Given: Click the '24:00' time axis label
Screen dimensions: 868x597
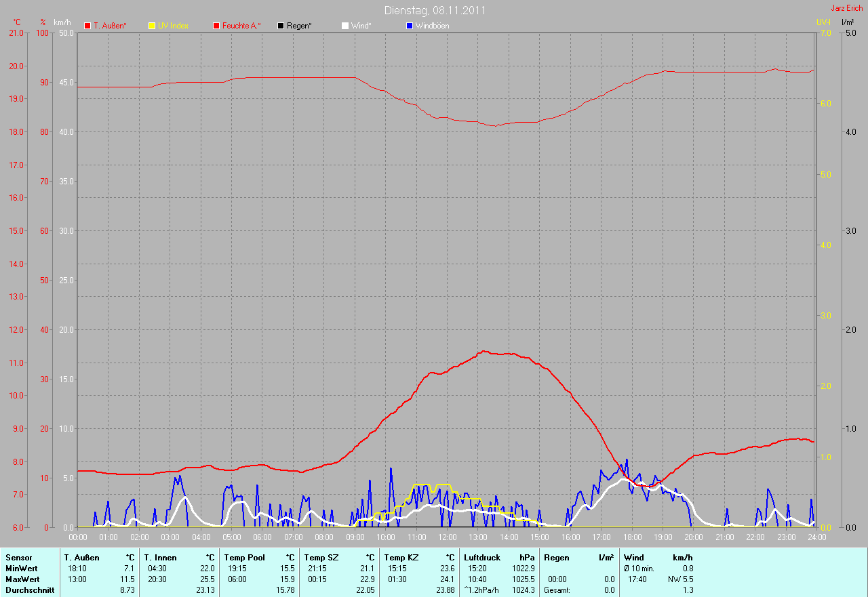Looking at the screenshot, I should click(816, 537).
